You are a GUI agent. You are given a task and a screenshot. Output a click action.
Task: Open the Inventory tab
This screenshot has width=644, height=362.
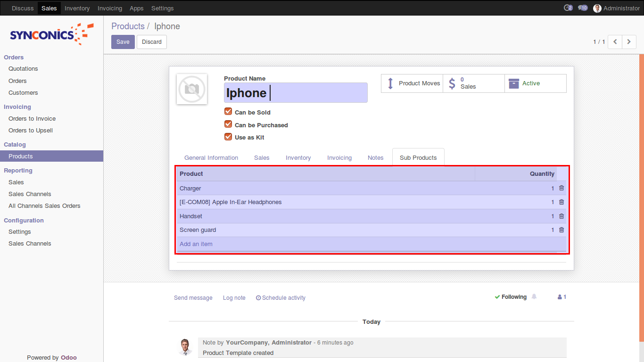[x=298, y=158]
